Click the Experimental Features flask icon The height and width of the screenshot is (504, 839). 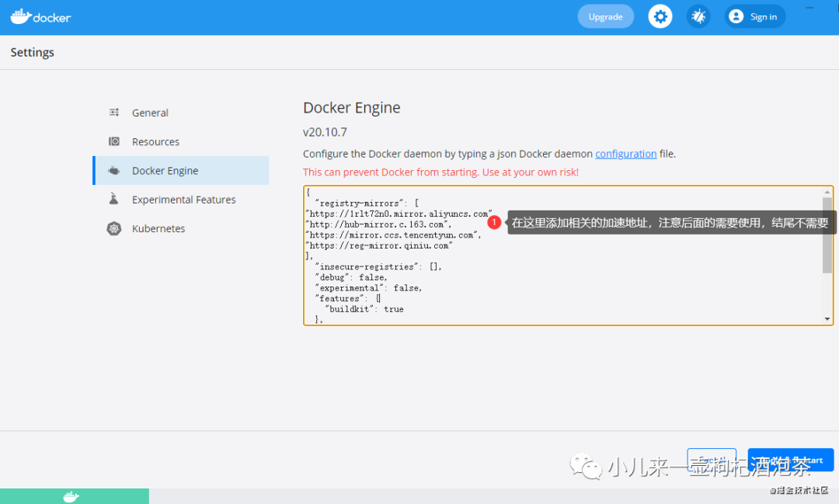point(113,199)
